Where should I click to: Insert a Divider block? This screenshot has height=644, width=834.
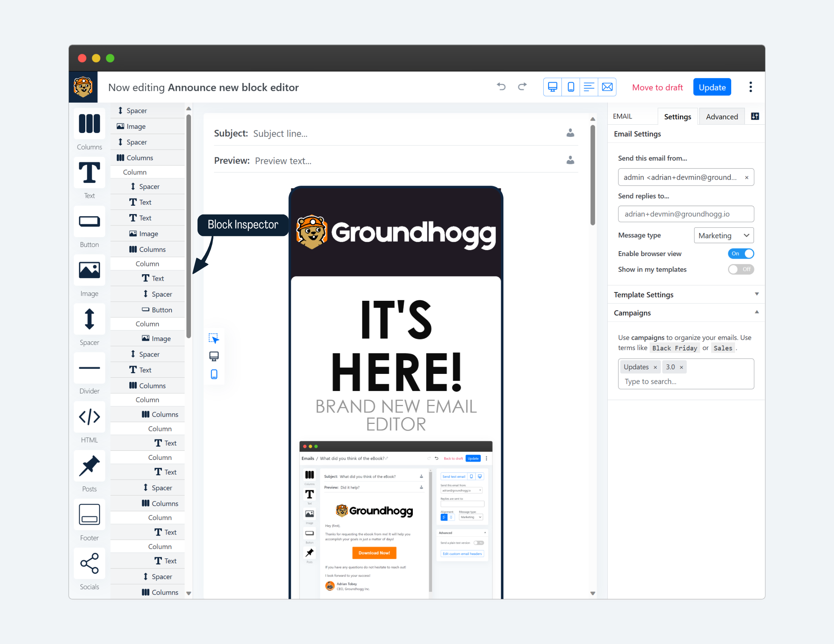[89, 368]
